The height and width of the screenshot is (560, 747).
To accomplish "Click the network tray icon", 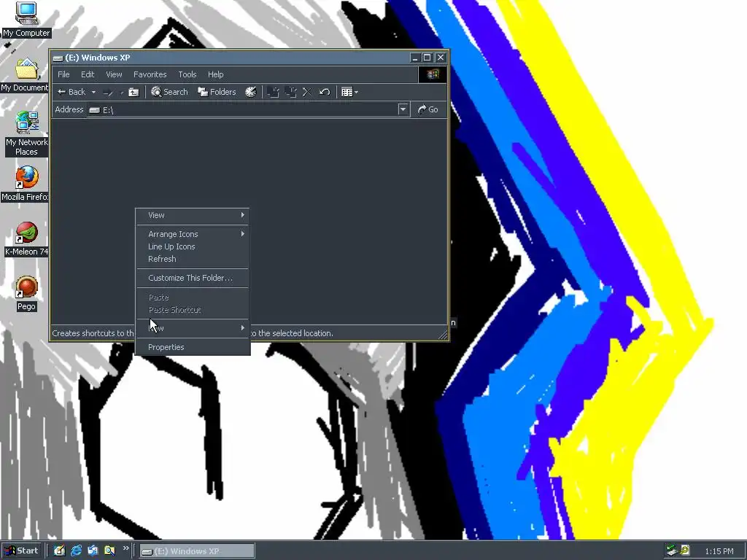I will pos(672,551).
